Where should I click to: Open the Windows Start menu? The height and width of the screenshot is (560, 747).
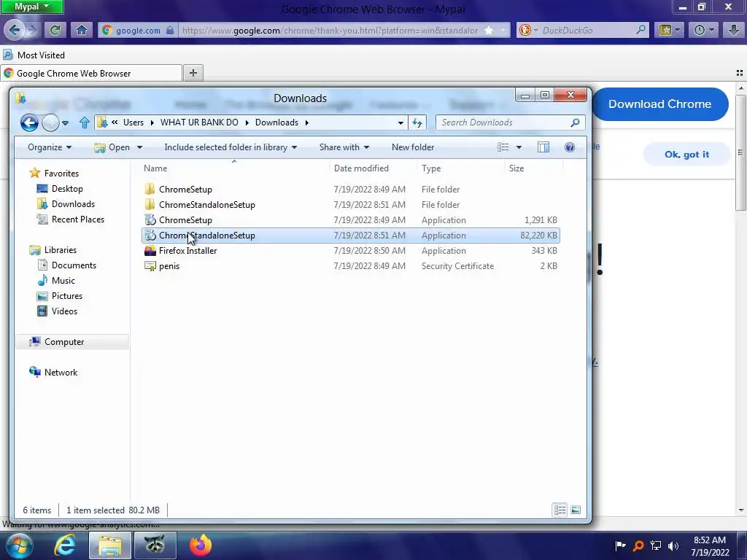tap(19, 545)
